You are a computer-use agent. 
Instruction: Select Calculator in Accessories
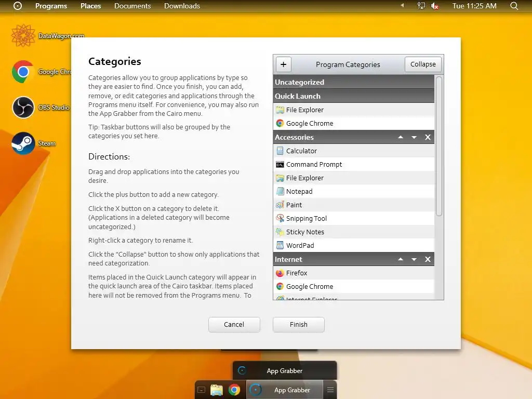tap(353, 151)
